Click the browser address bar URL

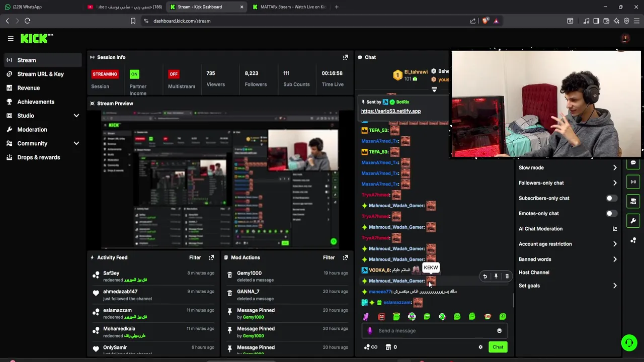(182, 21)
